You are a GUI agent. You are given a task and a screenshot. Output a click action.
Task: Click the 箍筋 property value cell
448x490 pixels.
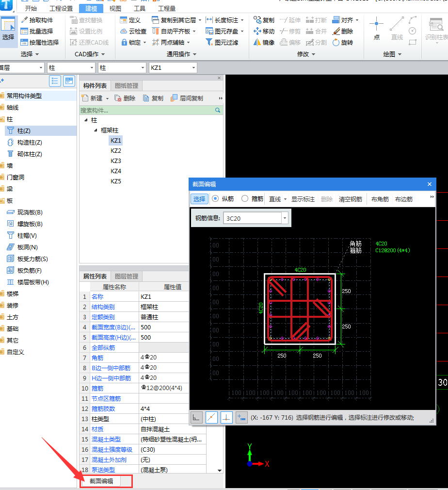tap(164, 388)
